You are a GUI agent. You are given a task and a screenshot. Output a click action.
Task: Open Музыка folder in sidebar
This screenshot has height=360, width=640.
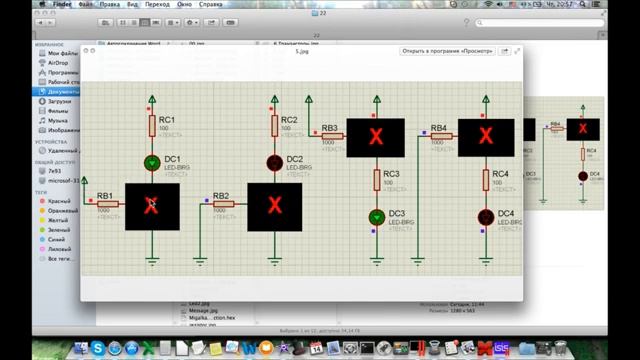(53, 121)
